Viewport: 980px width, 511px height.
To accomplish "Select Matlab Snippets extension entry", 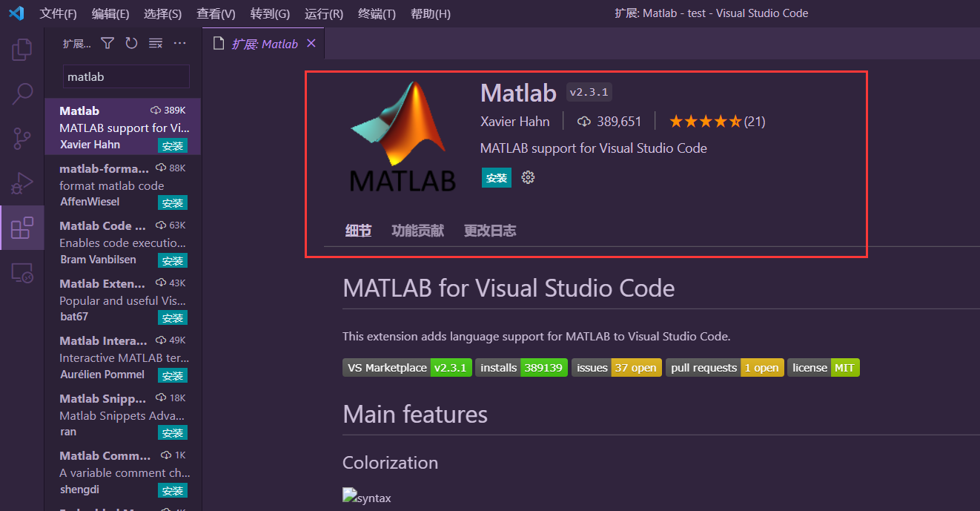I will tap(123, 415).
